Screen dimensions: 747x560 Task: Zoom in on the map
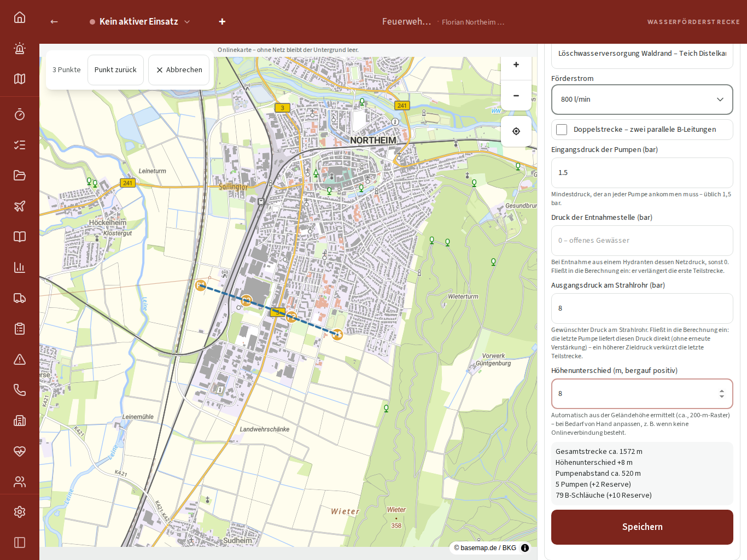[x=516, y=65]
